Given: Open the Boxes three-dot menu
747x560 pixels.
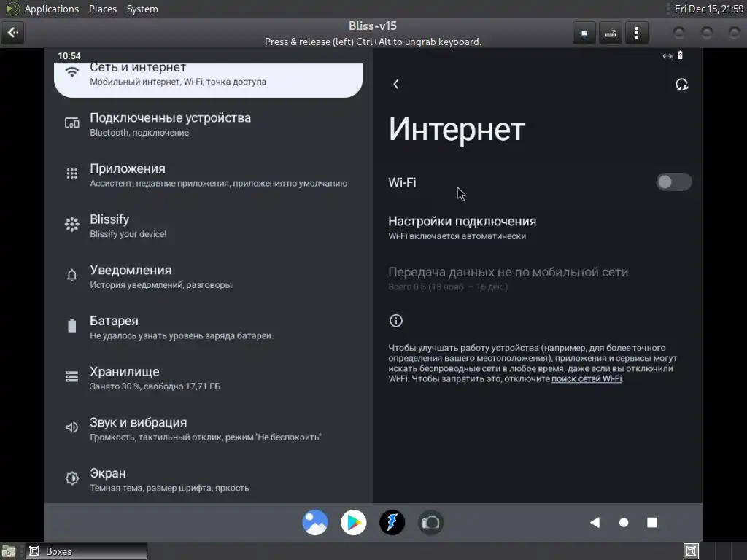Looking at the screenshot, I should pyautogui.click(x=636, y=33).
